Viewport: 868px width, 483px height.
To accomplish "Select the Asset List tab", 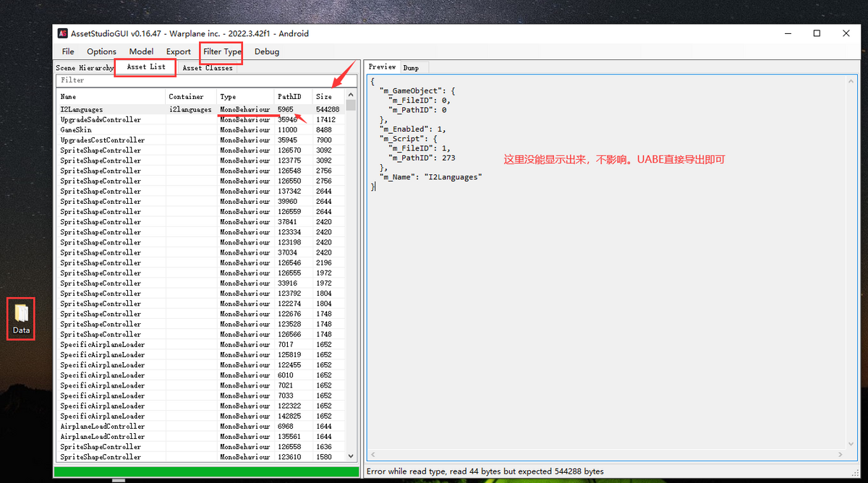I will coord(146,67).
